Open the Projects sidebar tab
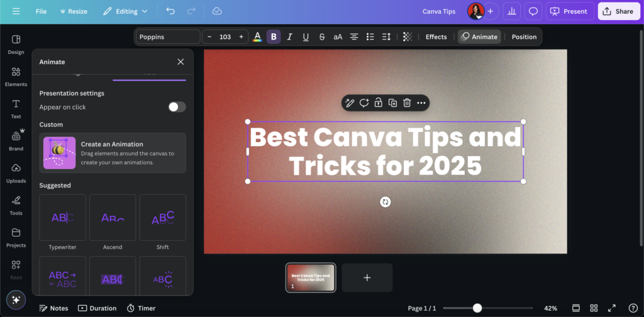644x317 pixels. (x=16, y=238)
